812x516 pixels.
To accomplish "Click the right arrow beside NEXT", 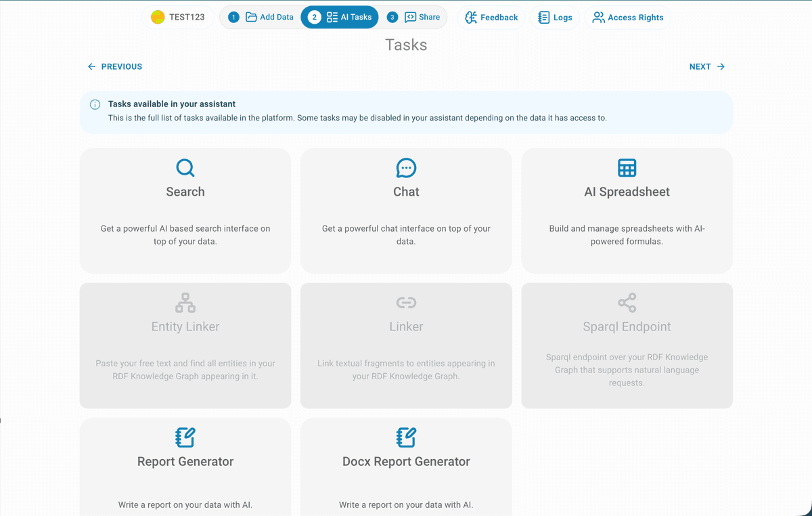I will click(x=721, y=66).
